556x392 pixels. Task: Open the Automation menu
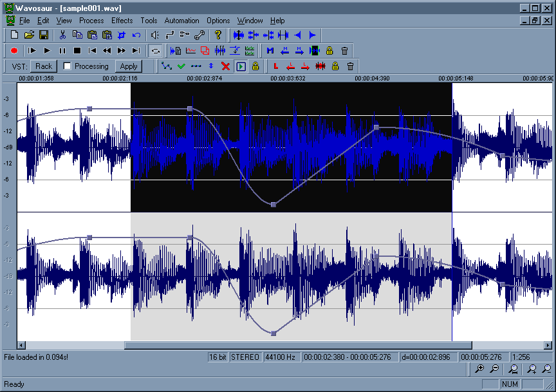pyautogui.click(x=182, y=21)
